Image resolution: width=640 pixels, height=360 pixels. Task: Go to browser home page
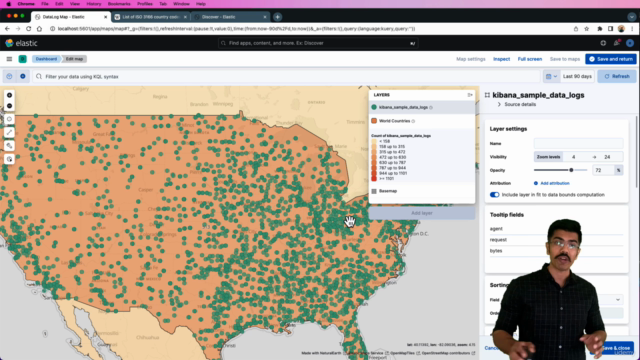coord(39,29)
